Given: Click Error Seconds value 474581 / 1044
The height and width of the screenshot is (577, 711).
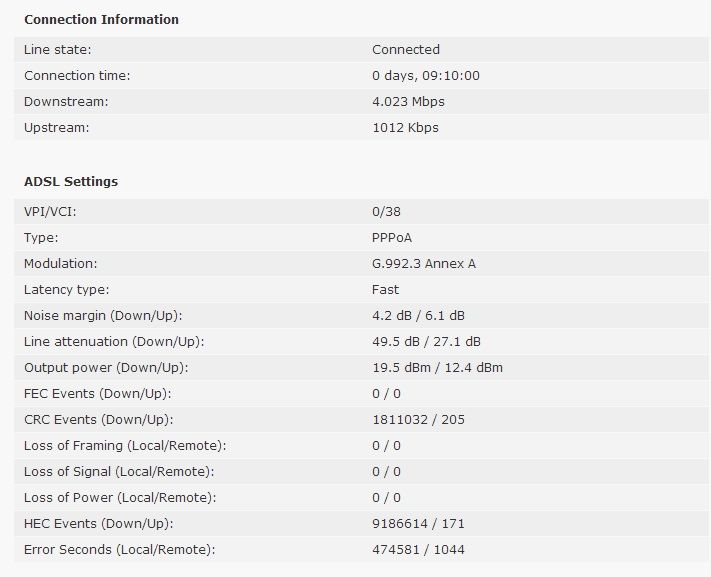Looking at the screenshot, I should pyautogui.click(x=419, y=550).
